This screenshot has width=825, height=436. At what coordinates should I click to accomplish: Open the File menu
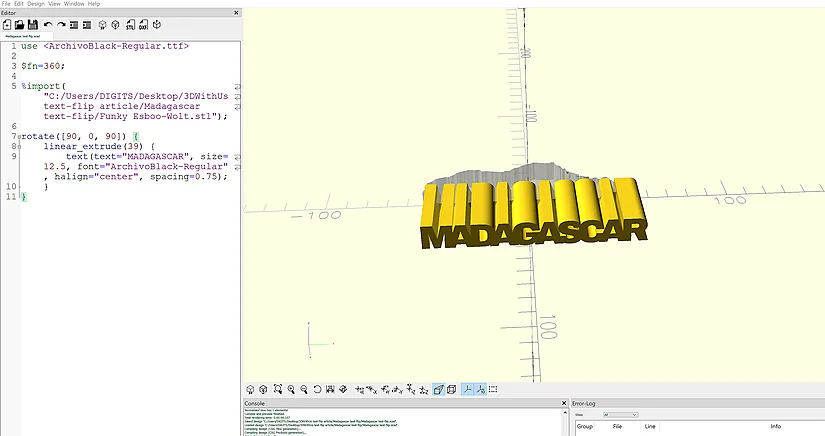(x=6, y=4)
